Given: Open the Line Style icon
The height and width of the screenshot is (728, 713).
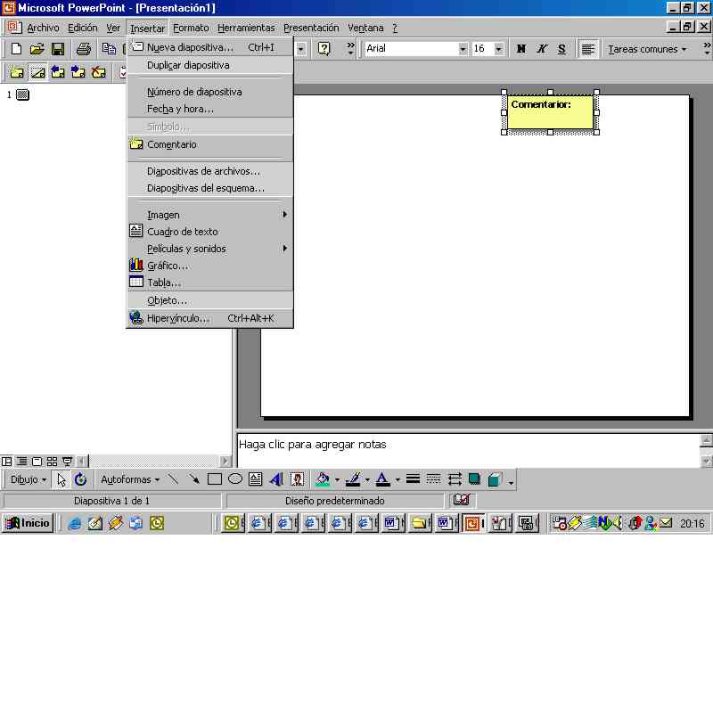Looking at the screenshot, I should coord(413,479).
